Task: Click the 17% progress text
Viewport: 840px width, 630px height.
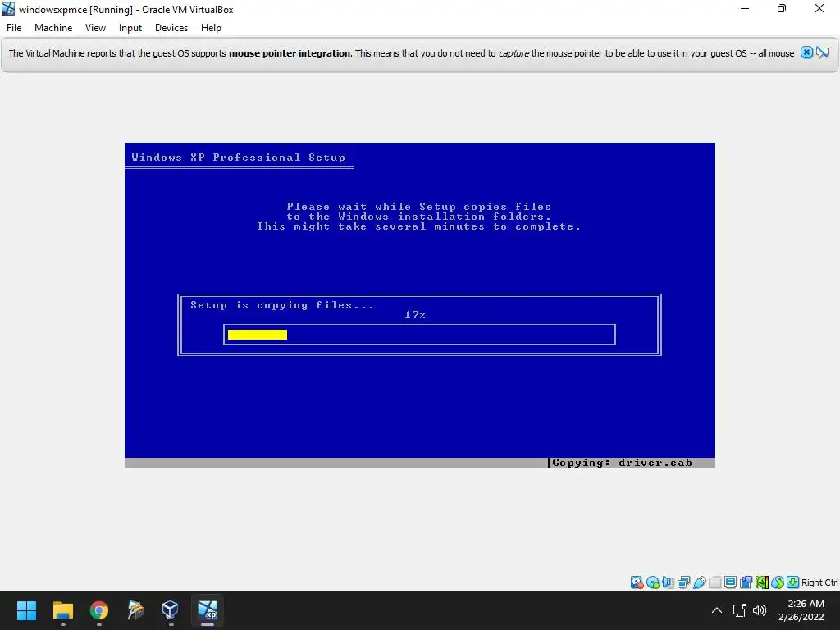Action: point(414,315)
